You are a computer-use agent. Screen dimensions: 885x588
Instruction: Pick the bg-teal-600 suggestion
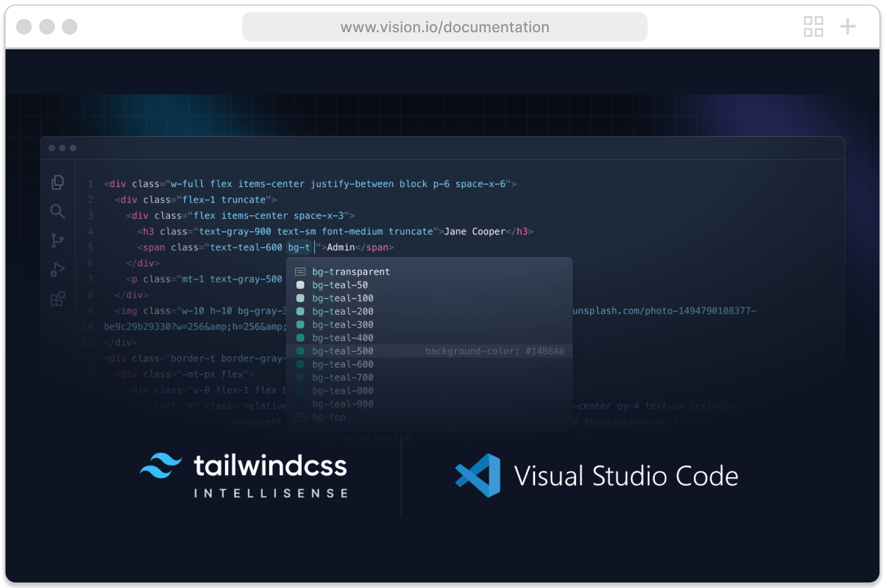429,365
